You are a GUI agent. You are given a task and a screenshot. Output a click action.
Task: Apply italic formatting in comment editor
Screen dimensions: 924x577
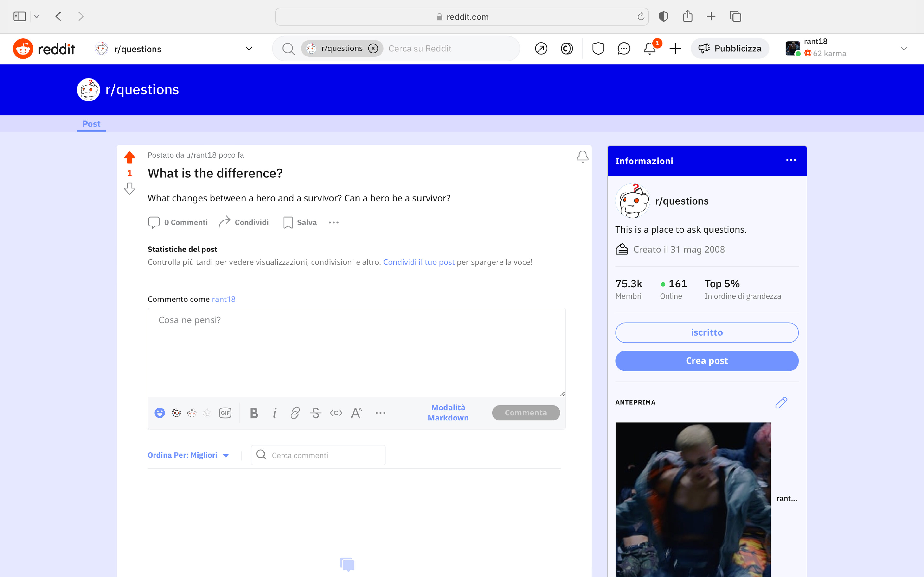pyautogui.click(x=275, y=413)
